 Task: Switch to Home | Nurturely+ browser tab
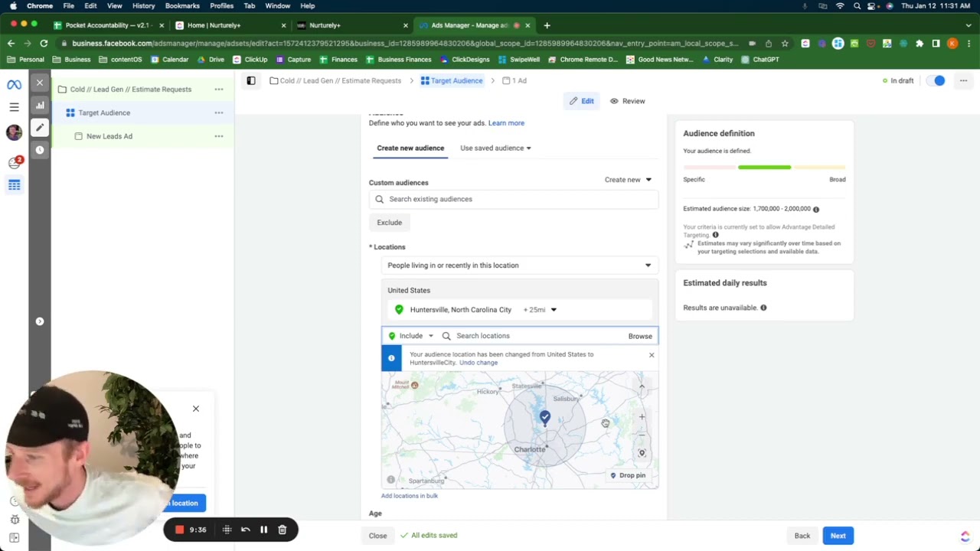[x=230, y=25]
